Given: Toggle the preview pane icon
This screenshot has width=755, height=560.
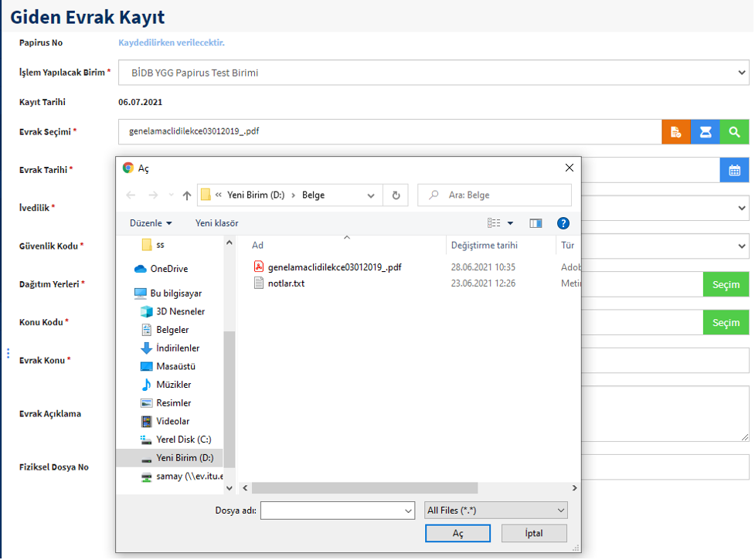Looking at the screenshot, I should (536, 223).
